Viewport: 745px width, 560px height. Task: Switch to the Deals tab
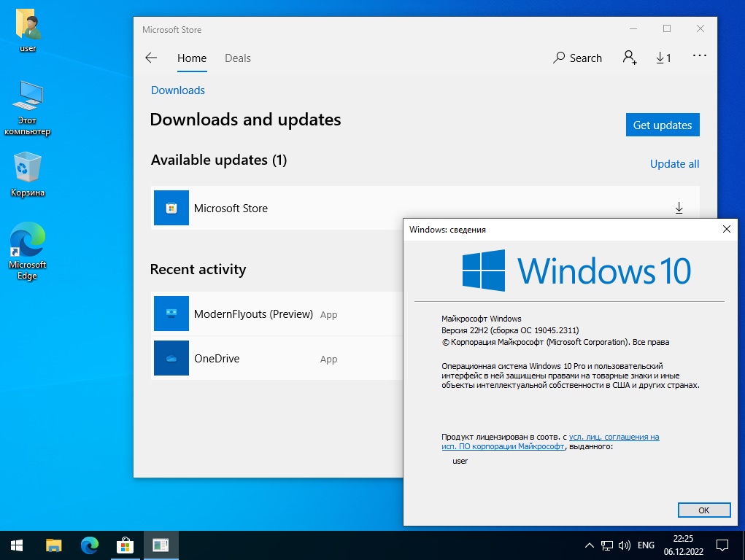point(238,58)
